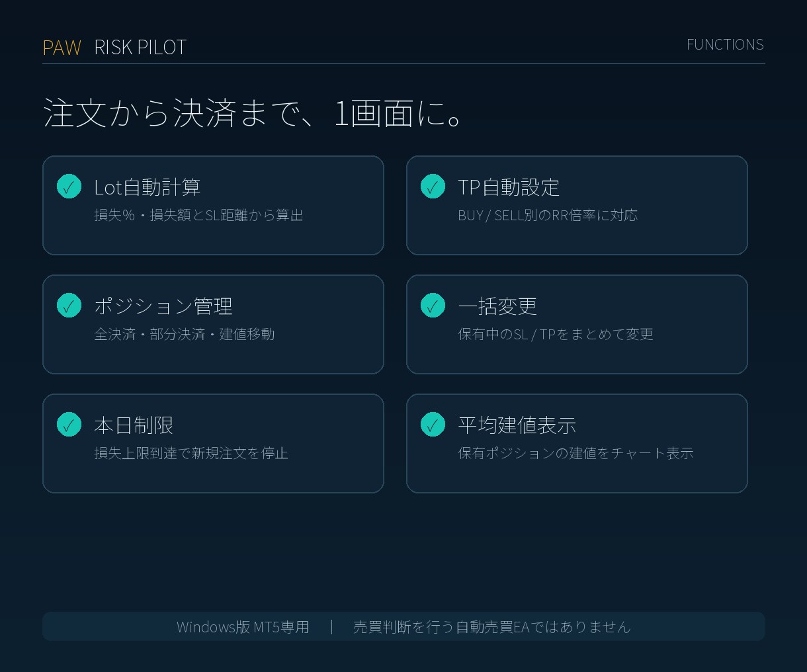Screen dimensions: 807x672
Task: Click the description 損失%・損失額とSL距離から算出
Action: 198,215
